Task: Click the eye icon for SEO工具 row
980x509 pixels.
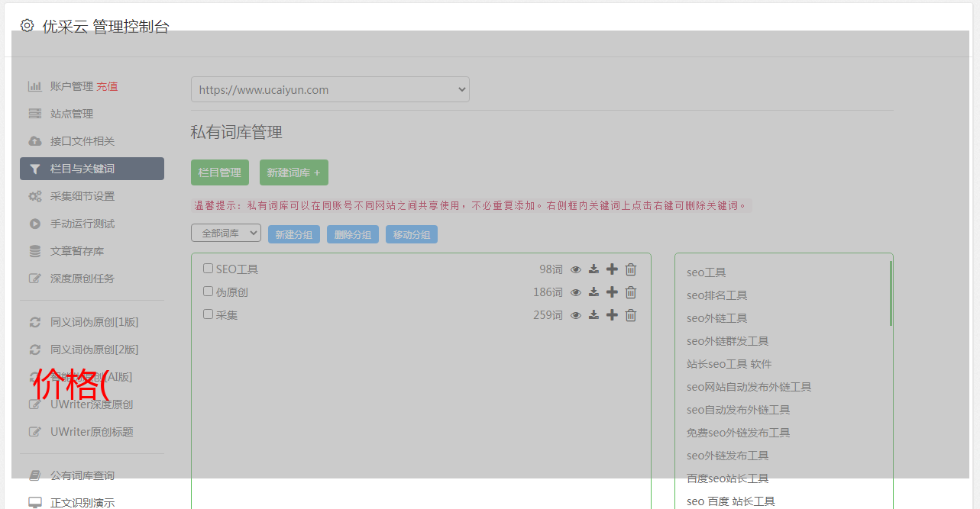Action: pyautogui.click(x=576, y=269)
